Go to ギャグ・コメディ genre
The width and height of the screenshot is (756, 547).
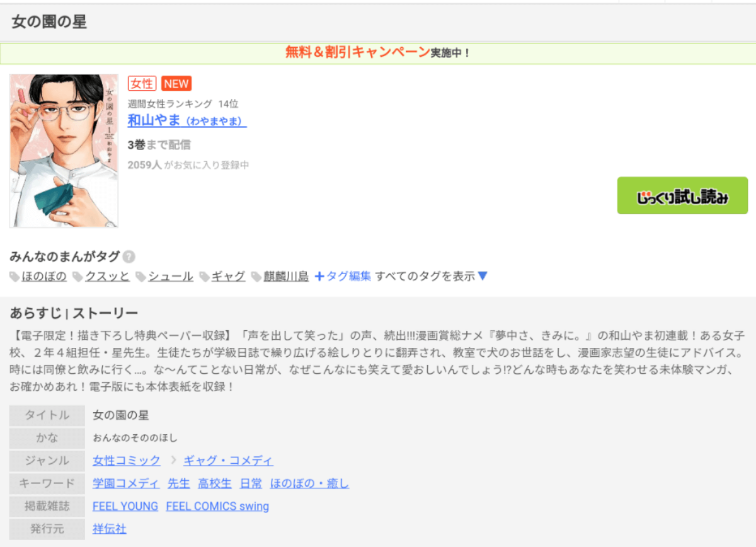point(228,461)
